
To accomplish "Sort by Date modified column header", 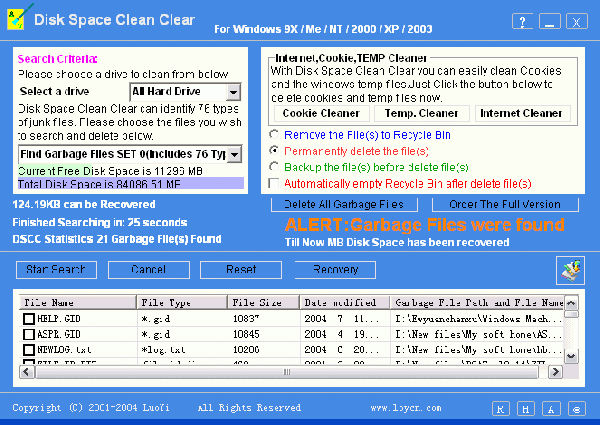I will pyautogui.click(x=345, y=303).
